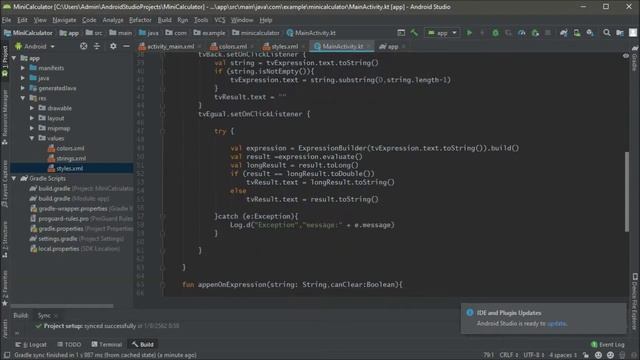Toggle Resource Manager side panel
Viewport: 640px width, 360px height.
tap(5, 118)
